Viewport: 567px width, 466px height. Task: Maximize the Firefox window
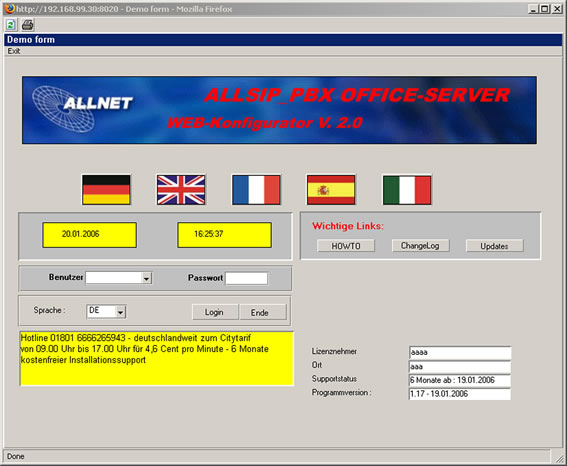(545, 9)
